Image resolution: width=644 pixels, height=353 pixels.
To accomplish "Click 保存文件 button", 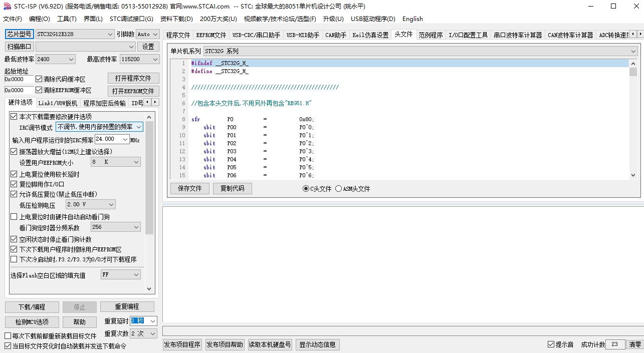I will tap(190, 189).
